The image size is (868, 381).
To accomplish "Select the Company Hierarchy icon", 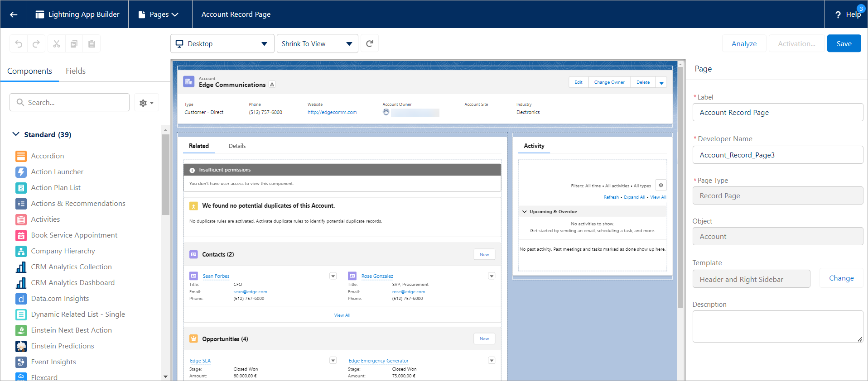I will 21,251.
